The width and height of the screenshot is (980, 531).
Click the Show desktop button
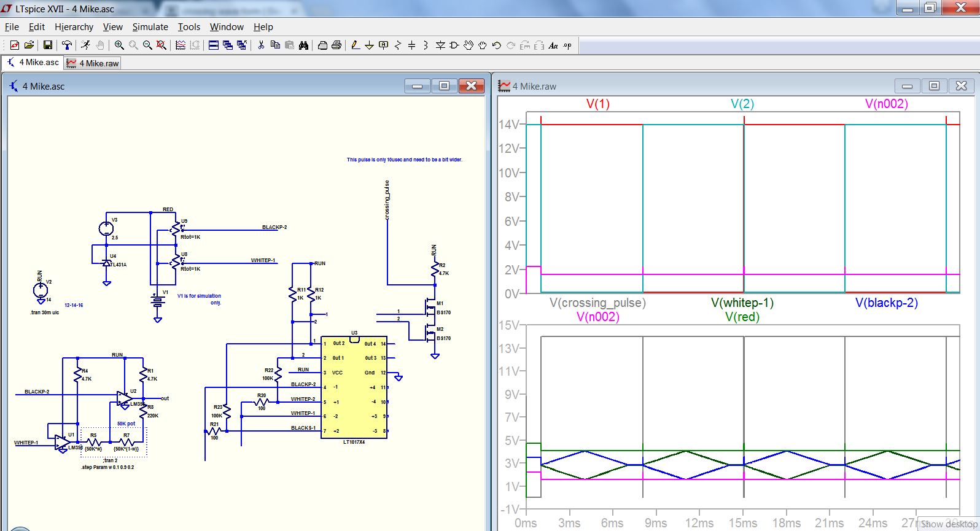(949, 524)
